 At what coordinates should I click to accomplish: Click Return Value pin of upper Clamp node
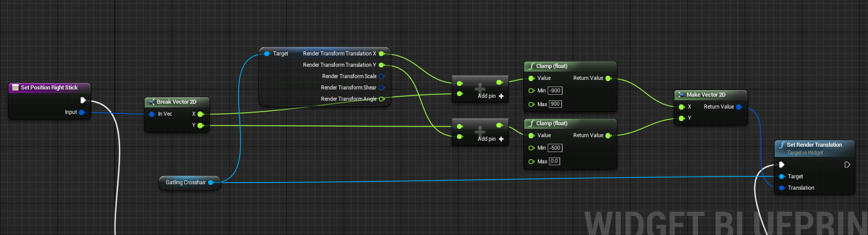608,78
